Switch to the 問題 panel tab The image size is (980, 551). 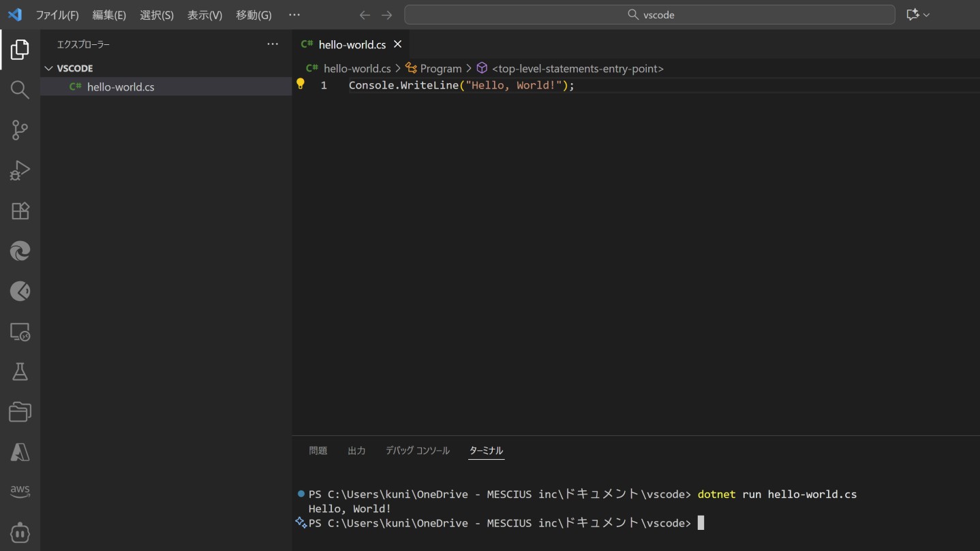(x=318, y=451)
